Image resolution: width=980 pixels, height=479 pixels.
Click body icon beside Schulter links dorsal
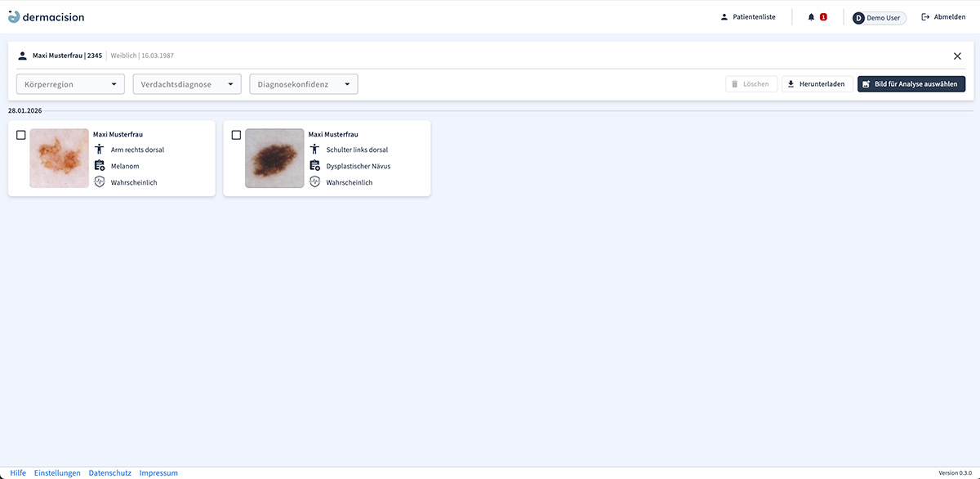click(315, 150)
